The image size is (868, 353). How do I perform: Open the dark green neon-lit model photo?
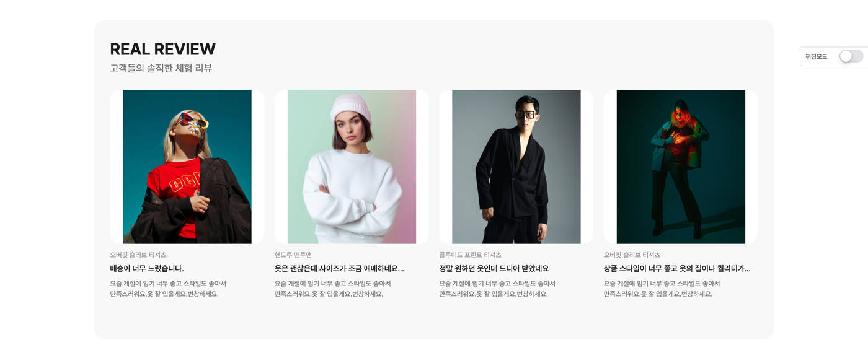(681, 167)
